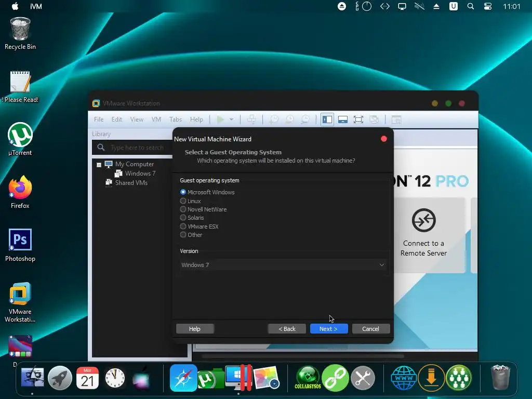
Task: Click the Next button in the wizard
Action: click(x=329, y=329)
